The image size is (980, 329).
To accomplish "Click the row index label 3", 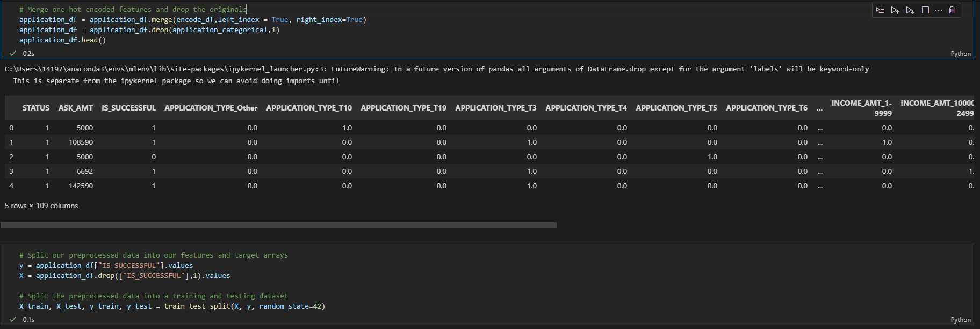I will click(x=11, y=171).
